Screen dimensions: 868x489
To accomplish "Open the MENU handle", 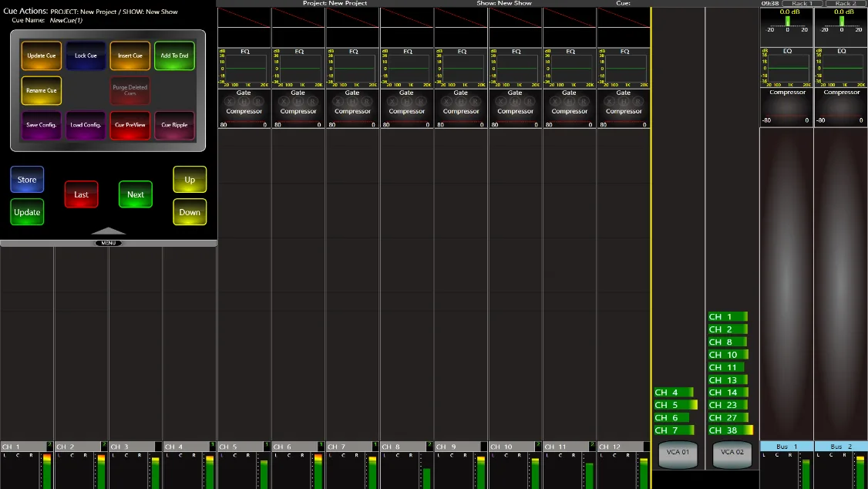I will (x=109, y=243).
